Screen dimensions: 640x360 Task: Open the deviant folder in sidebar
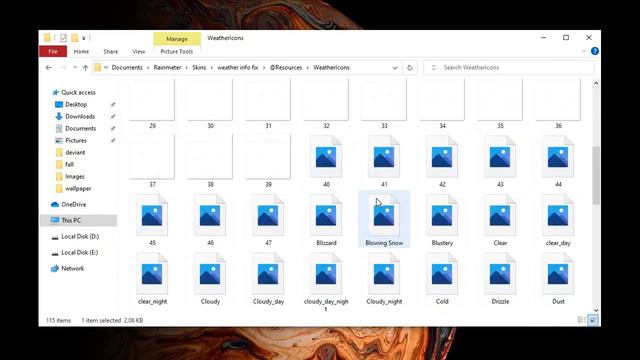[x=71, y=153]
